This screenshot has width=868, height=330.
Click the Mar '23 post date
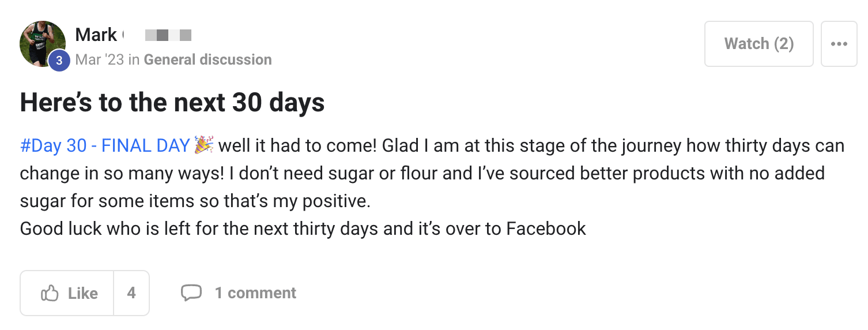coord(100,59)
